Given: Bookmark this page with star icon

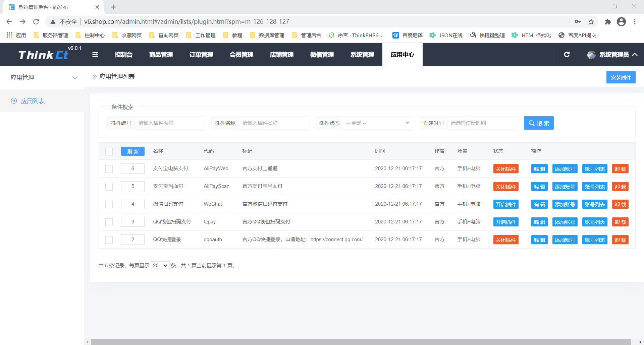Looking at the screenshot, I should pyautogui.click(x=591, y=22).
